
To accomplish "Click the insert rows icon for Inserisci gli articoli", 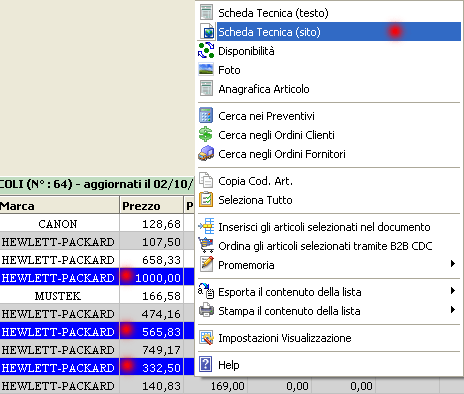I will pos(206,226).
